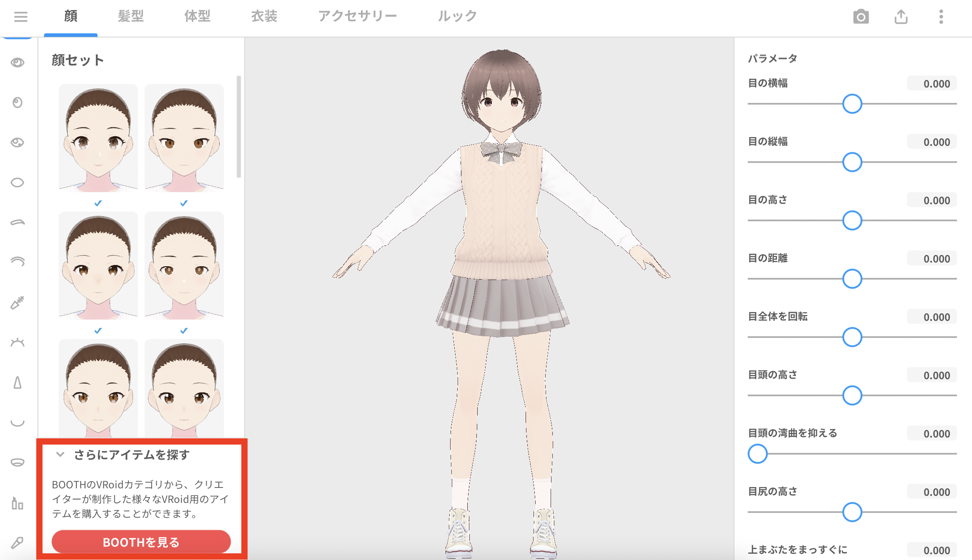Toggle the checkmark under the second-row left preset

click(x=98, y=331)
